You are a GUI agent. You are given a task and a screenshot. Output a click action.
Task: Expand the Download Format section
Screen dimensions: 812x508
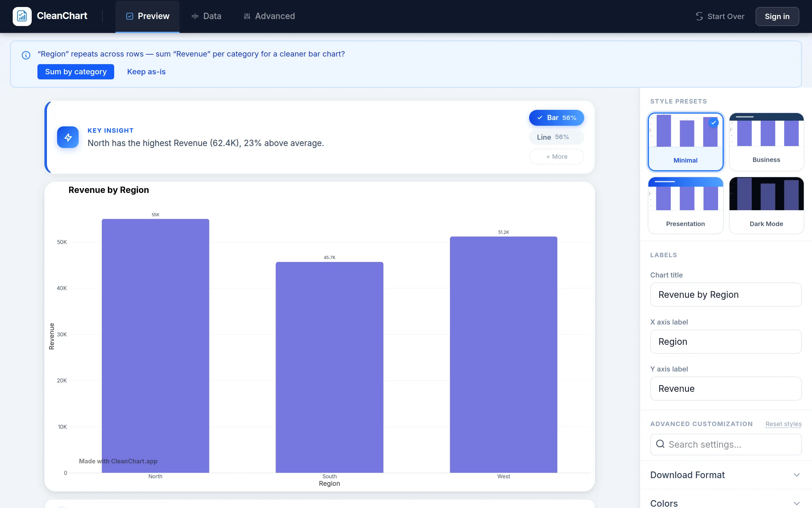[x=725, y=475]
